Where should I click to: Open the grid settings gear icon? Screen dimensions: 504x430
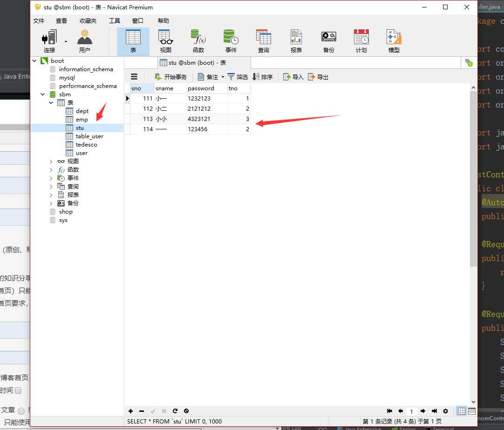[445, 411]
